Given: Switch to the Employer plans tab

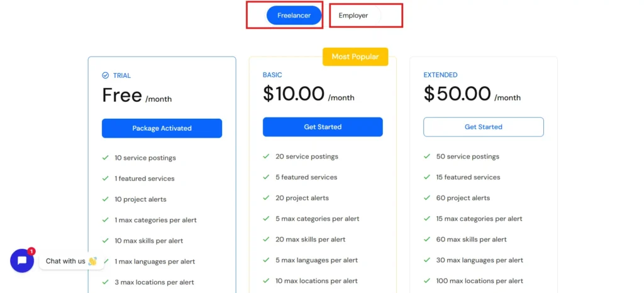Looking at the screenshot, I should 353,16.
